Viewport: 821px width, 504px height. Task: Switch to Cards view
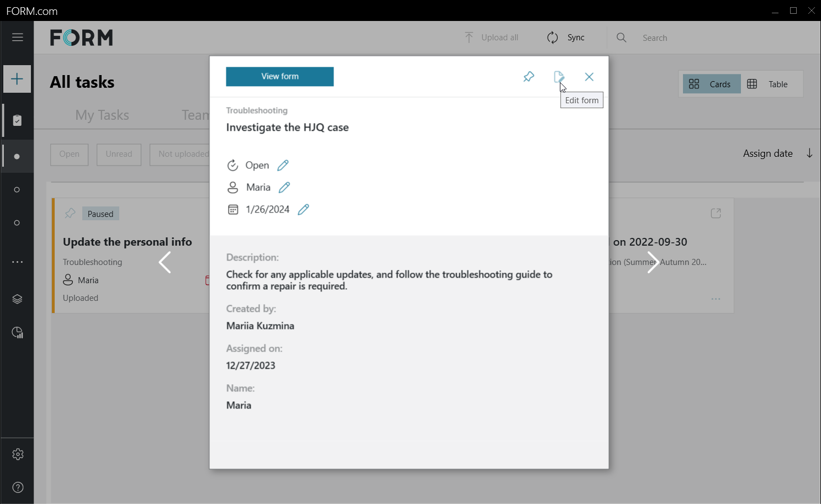711,84
